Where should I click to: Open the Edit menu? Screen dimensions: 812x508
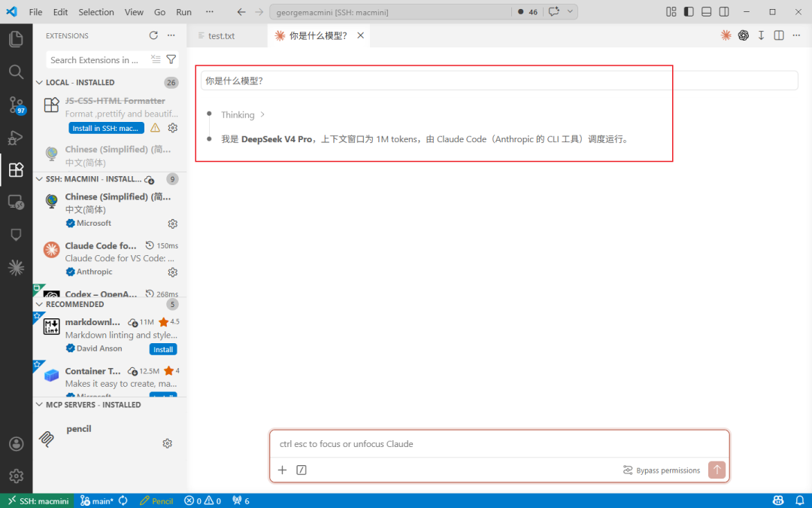click(x=61, y=12)
